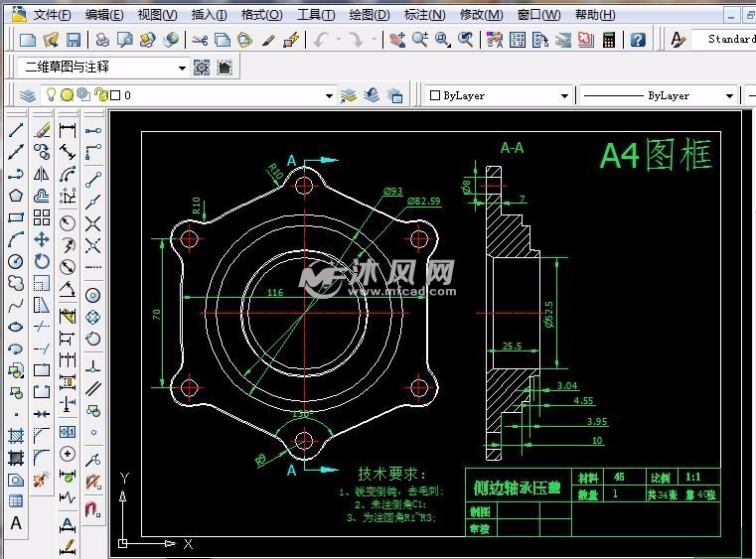Toggle the layer 0 freeze sun icon
The width and height of the screenshot is (756, 559).
(68, 95)
